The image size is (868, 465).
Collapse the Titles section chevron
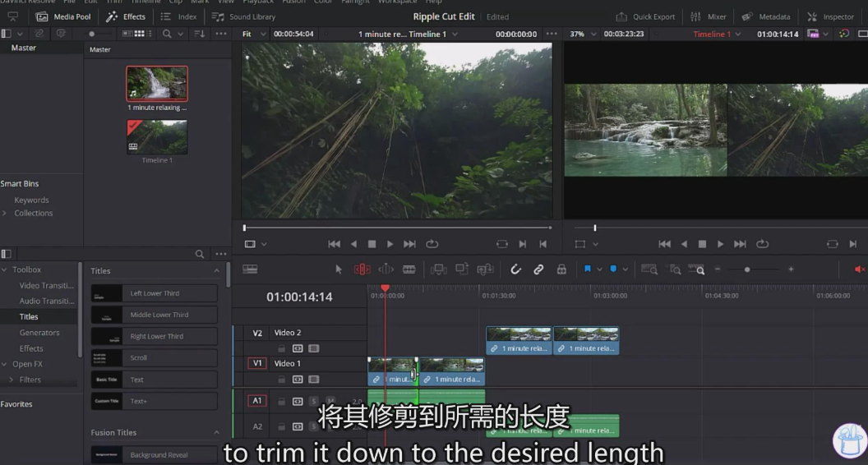click(x=216, y=270)
